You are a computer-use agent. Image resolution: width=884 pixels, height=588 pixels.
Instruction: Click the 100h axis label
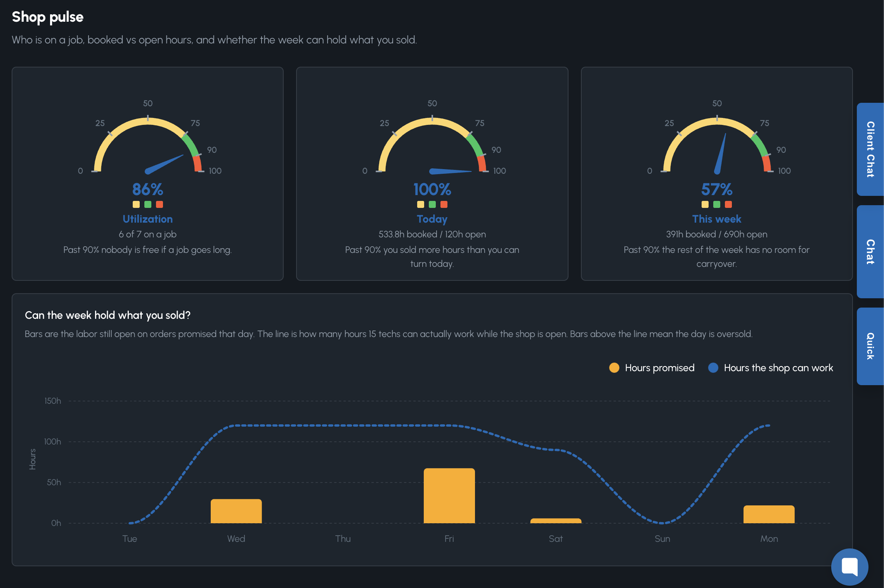(x=52, y=442)
